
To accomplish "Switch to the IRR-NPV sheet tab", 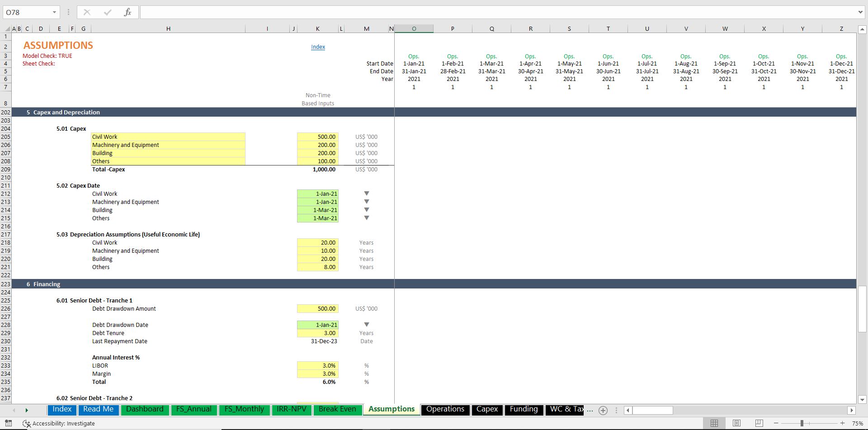I will (292, 409).
